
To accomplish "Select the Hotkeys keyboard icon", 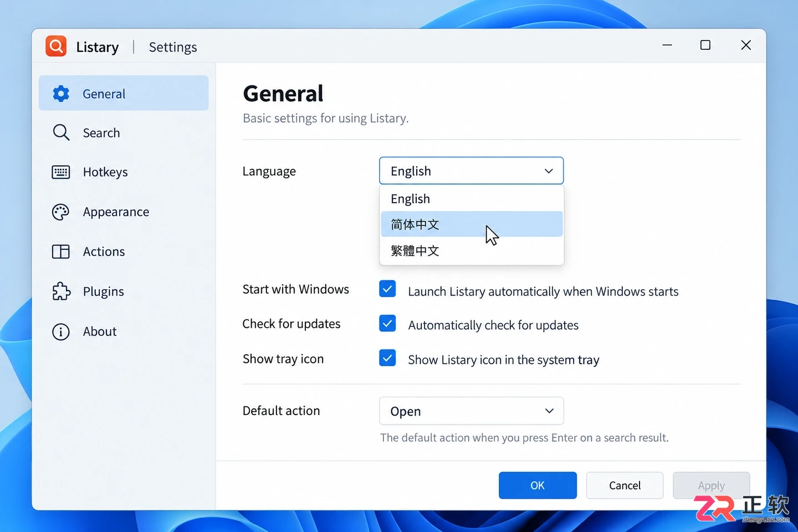I will click(x=61, y=172).
